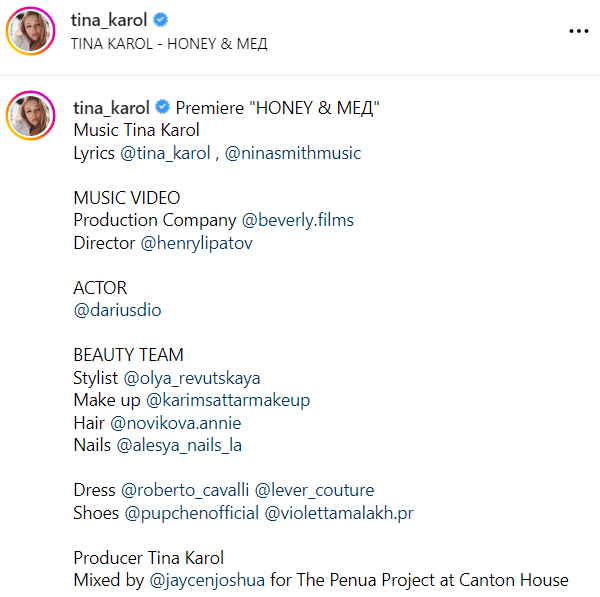This screenshot has height=597, width=600.
Task: Click the header tina_karol profile picture
Action: click(30, 31)
